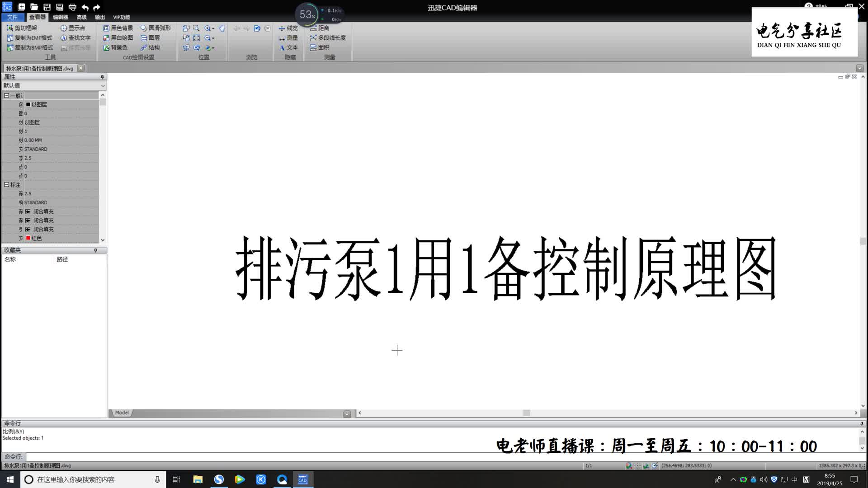Screen dimensions: 868x488
Task: Click the taskbar search box
Action: (93, 479)
